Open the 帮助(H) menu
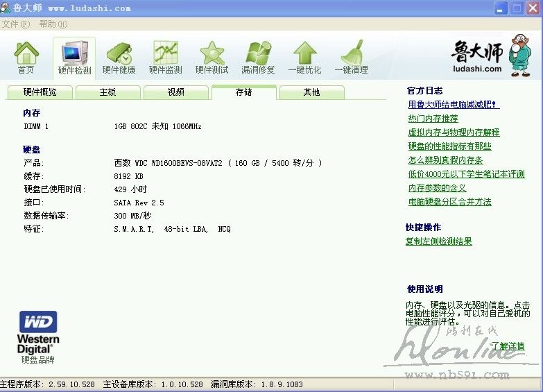This screenshot has width=543, height=392. [x=53, y=24]
